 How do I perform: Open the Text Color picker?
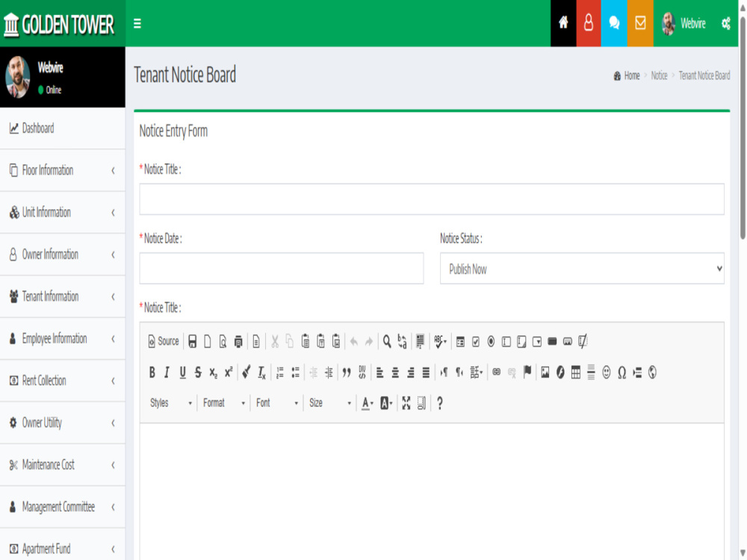pyautogui.click(x=367, y=403)
